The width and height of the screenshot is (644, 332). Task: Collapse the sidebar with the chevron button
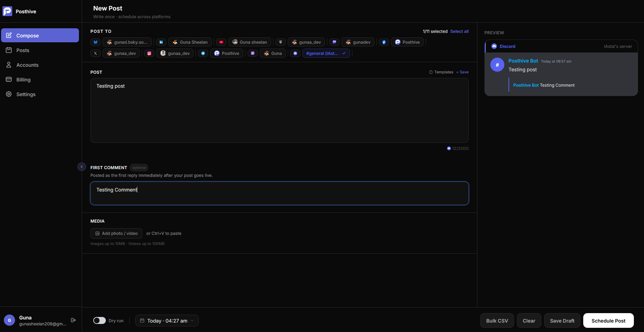[82, 167]
